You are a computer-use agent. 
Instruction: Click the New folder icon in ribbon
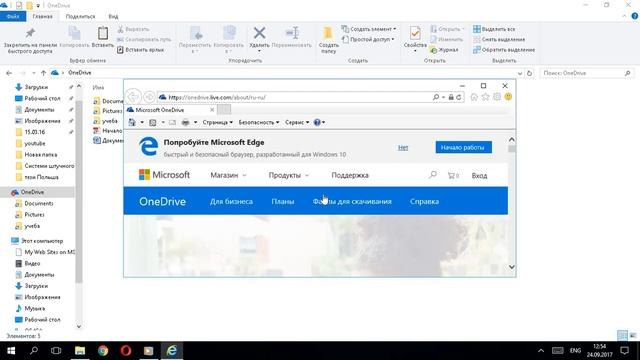tap(328, 33)
